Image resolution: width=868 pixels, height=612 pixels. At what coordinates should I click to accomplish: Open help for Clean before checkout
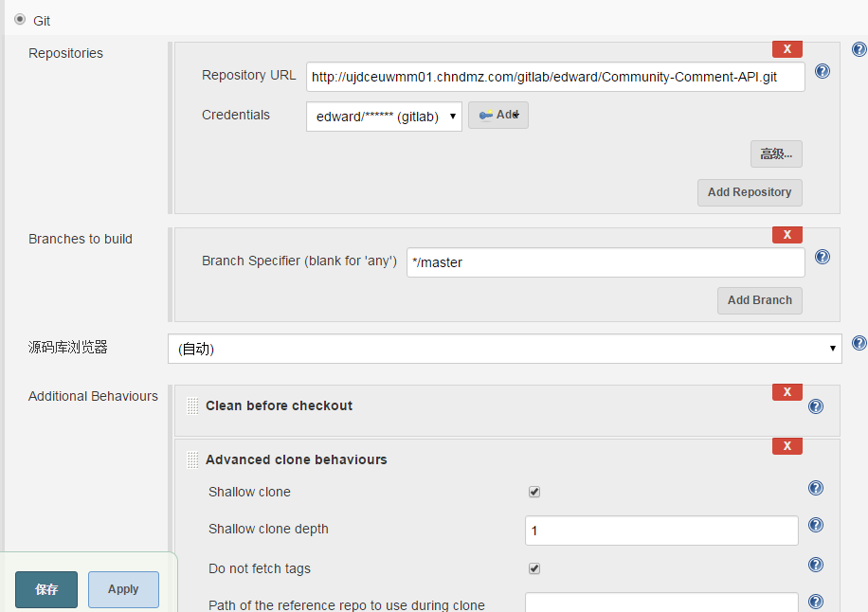tap(816, 406)
